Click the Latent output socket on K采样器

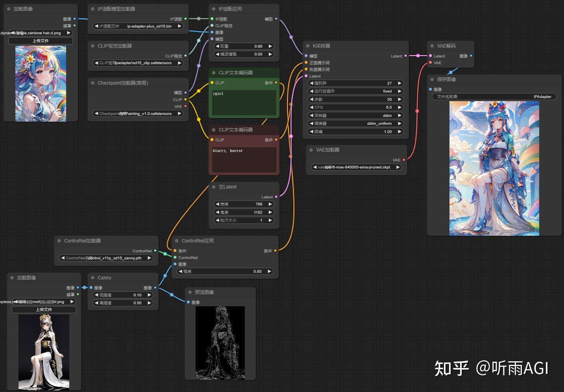[406, 56]
